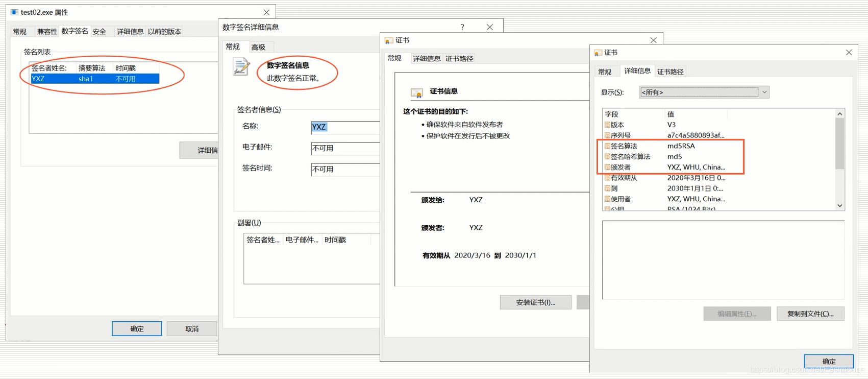Click the 签名时间 field showing 不可用

[345, 170]
